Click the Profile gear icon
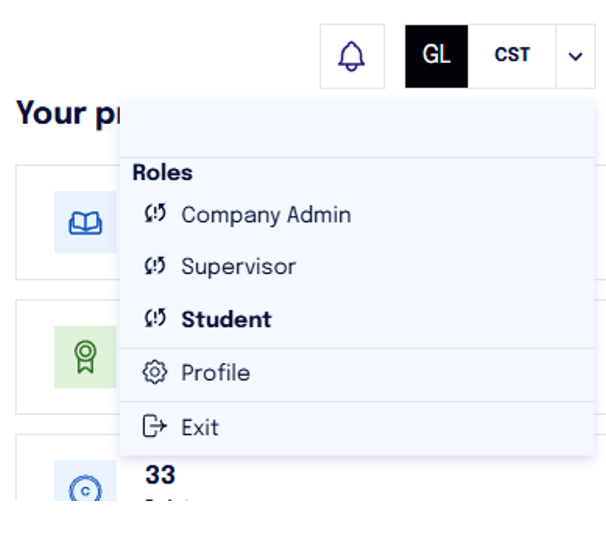Screen dimensions: 606x534 tap(155, 372)
